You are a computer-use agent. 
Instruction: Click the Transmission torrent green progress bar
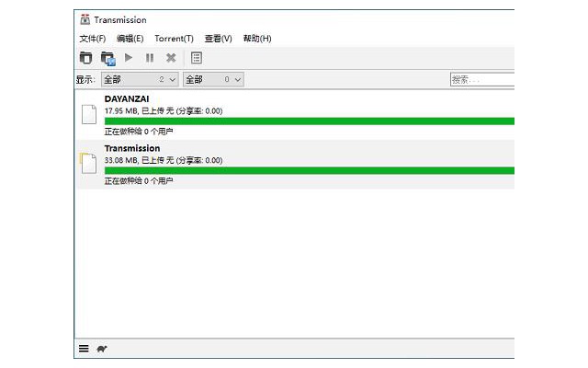click(310, 170)
